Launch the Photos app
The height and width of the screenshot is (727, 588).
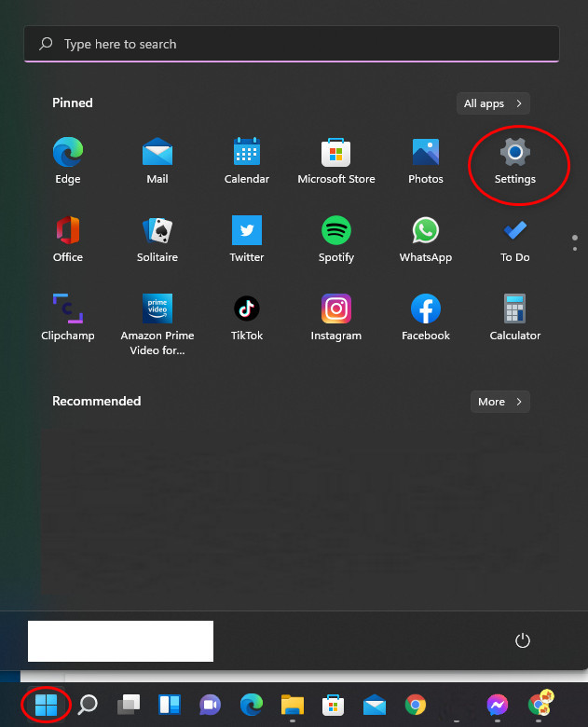click(x=426, y=160)
